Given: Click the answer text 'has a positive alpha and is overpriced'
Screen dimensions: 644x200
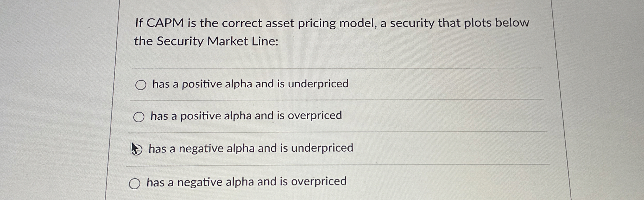Looking at the screenshot, I should 245,116.
